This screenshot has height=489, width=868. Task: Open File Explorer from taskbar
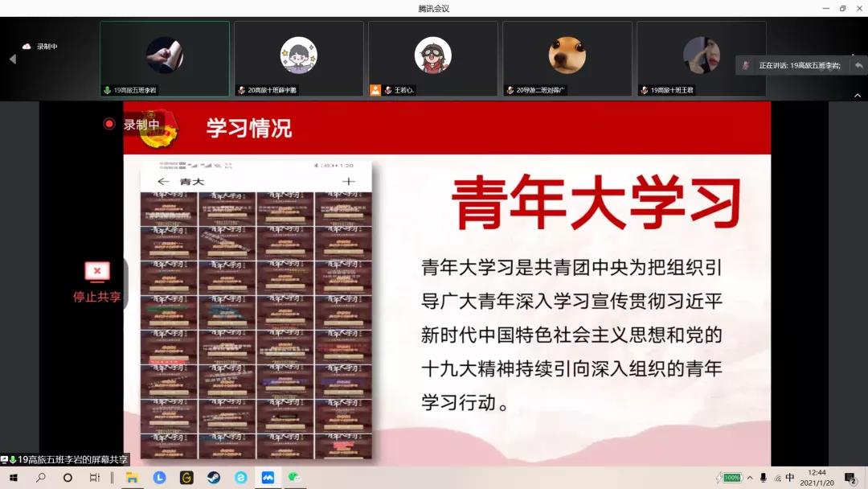tap(133, 478)
